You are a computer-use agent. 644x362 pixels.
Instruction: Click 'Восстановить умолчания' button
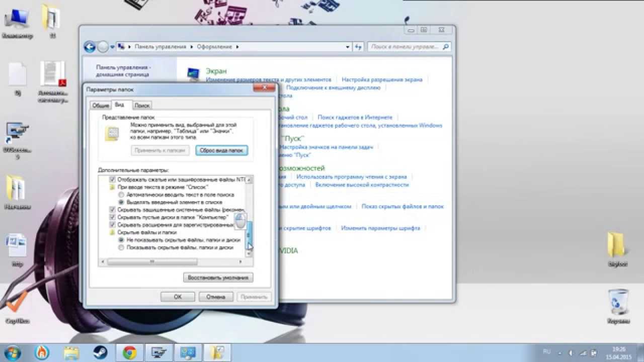[218, 278]
